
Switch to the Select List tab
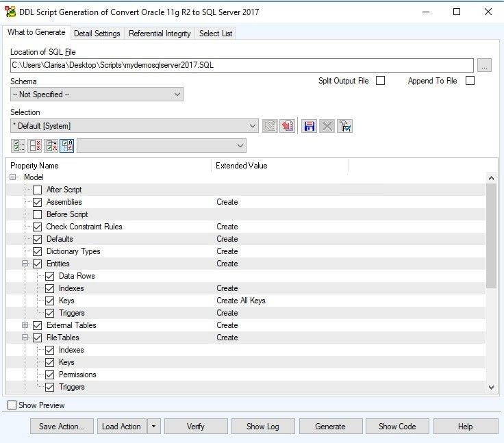pyautogui.click(x=216, y=34)
